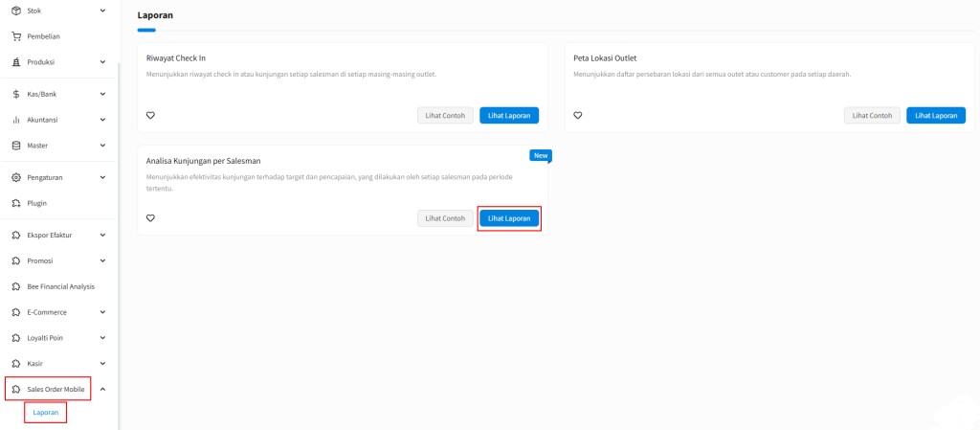The width and height of the screenshot is (980, 430).
Task: Expand the Promosi menu chevron
Action: [102, 260]
